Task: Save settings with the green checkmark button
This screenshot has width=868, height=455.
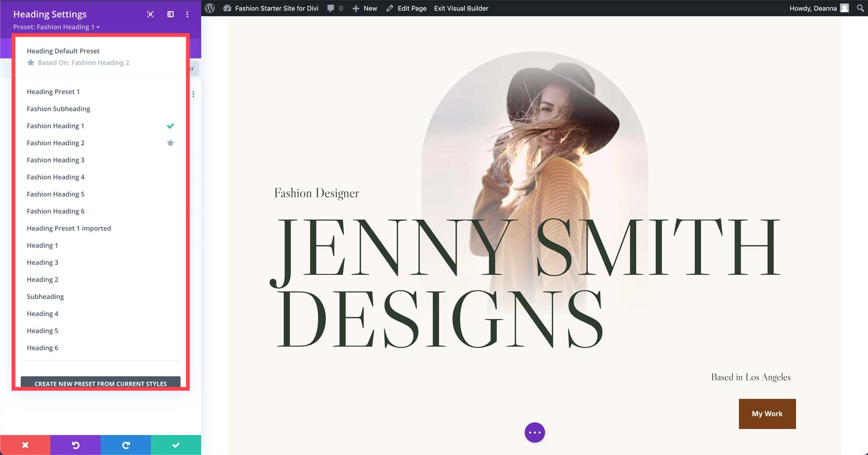Action: pyautogui.click(x=176, y=445)
